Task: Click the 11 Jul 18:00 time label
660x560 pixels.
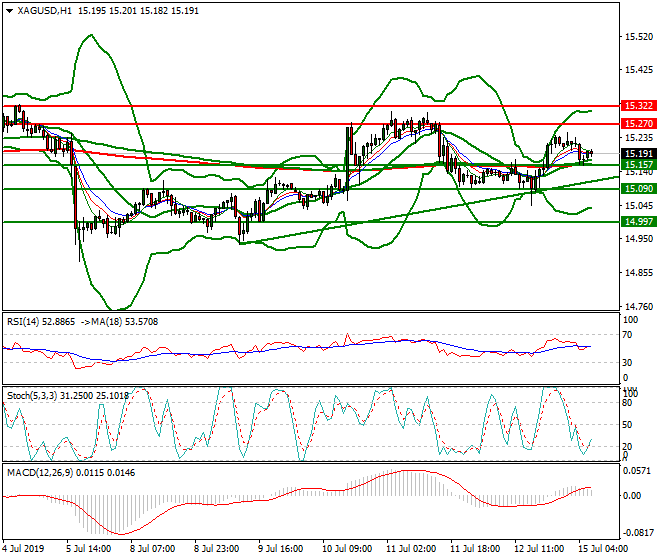Action: (475, 549)
